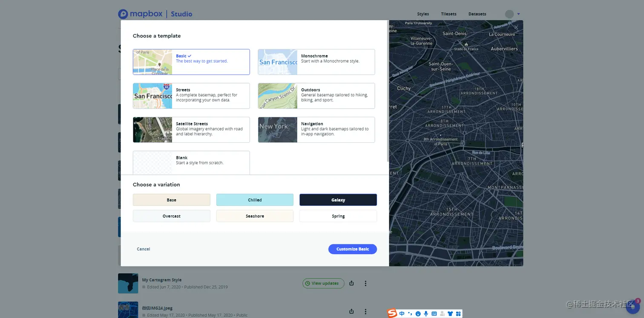Open the skin (shirt) icon in IME bar

click(450, 314)
